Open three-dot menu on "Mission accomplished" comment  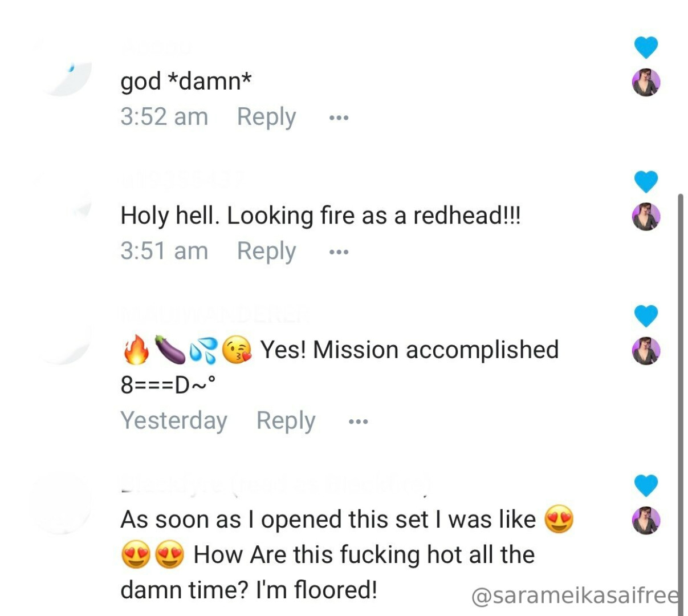358,422
